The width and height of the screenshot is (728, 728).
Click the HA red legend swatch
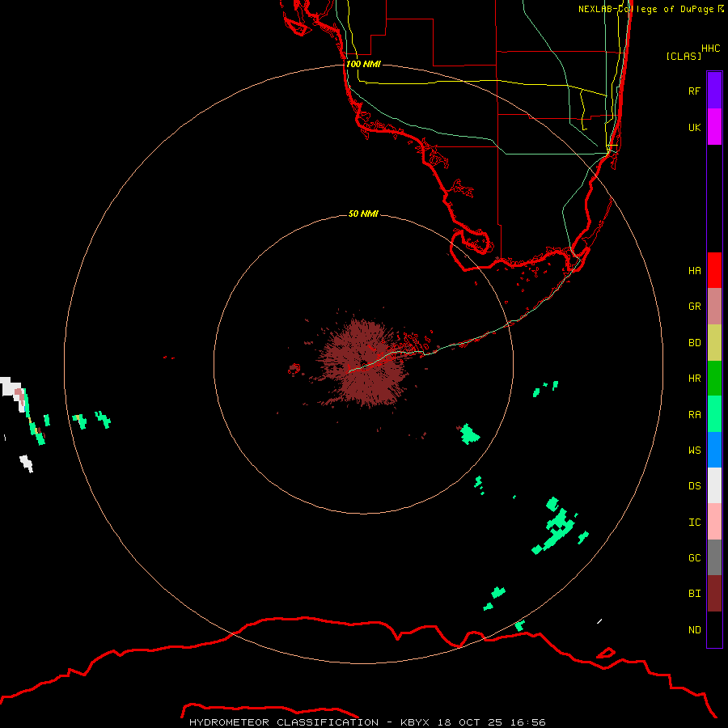[714, 270]
